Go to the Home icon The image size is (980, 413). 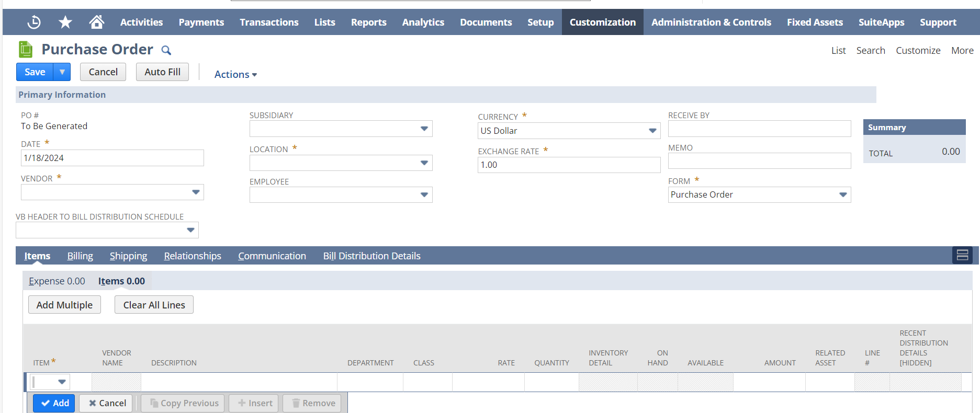coord(97,22)
